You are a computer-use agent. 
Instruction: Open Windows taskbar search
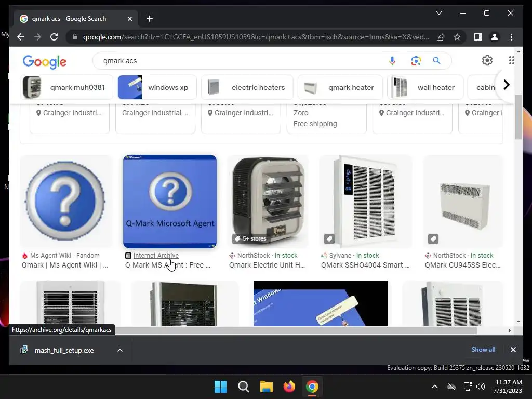[x=244, y=387]
